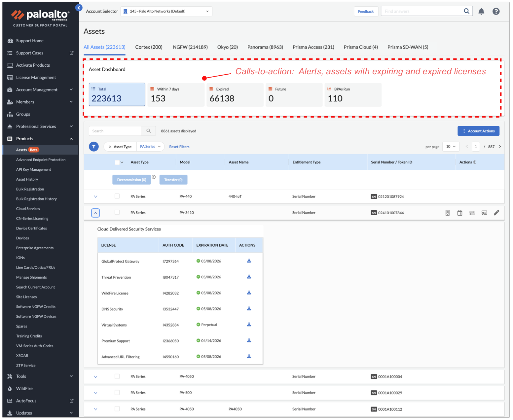Image resolution: width=513 pixels, height=420 pixels.
Task: Change the per page count dropdown
Action: [451, 147]
